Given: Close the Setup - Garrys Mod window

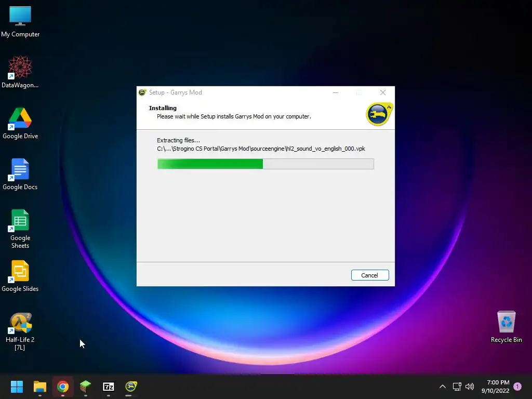Looking at the screenshot, I should (383, 92).
